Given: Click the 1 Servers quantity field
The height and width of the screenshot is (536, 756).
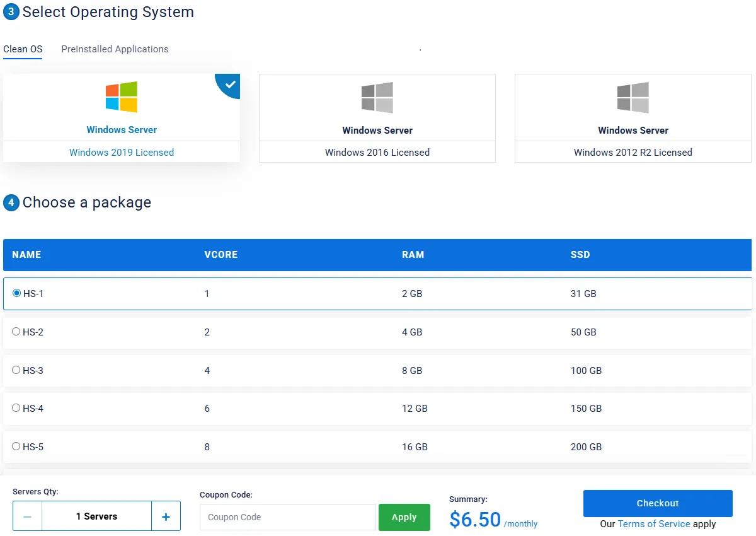Looking at the screenshot, I should (96, 516).
